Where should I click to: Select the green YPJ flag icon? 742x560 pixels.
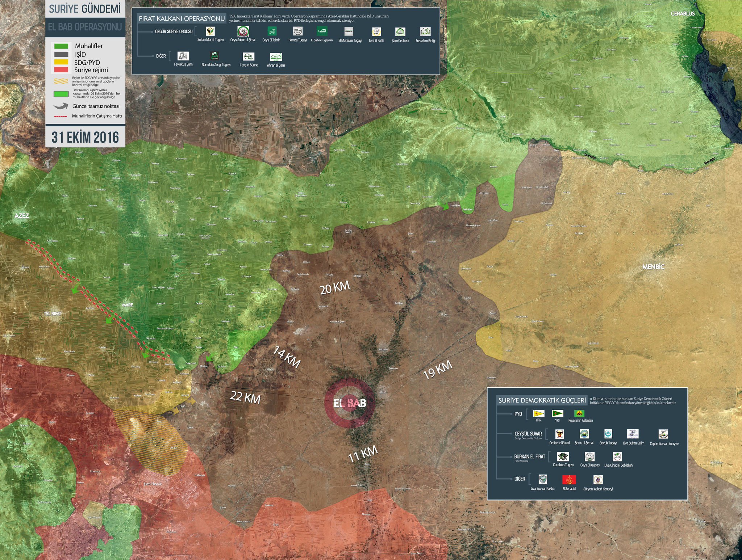coord(557,413)
